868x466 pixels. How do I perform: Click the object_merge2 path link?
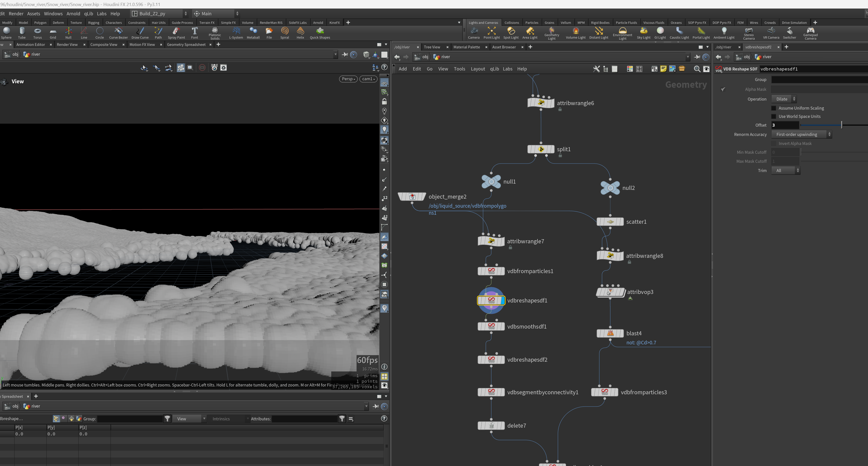pyautogui.click(x=467, y=209)
